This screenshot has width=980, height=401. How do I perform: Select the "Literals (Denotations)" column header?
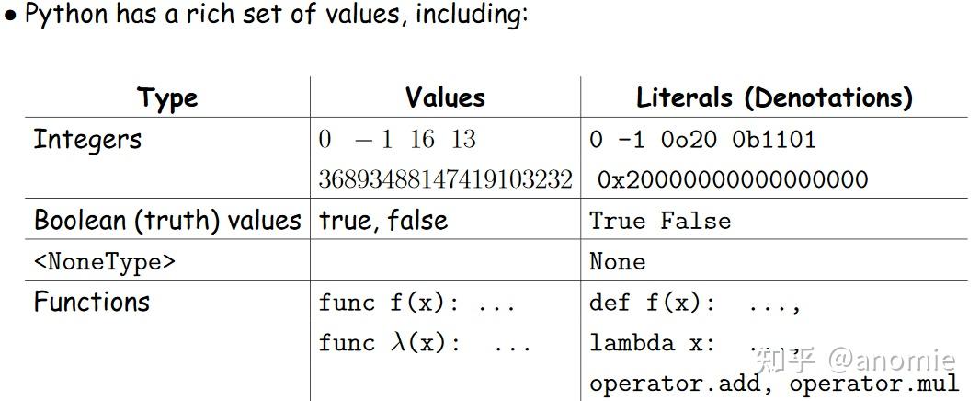click(x=774, y=97)
